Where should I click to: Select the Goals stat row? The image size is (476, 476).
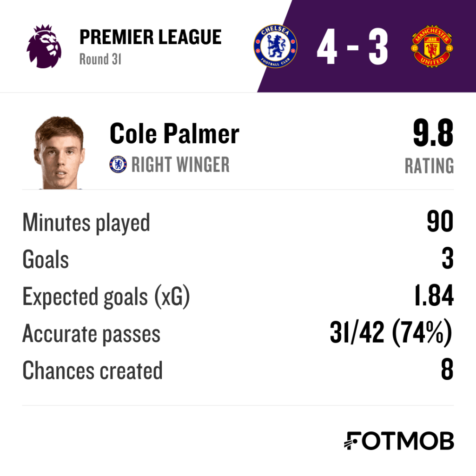point(238,259)
